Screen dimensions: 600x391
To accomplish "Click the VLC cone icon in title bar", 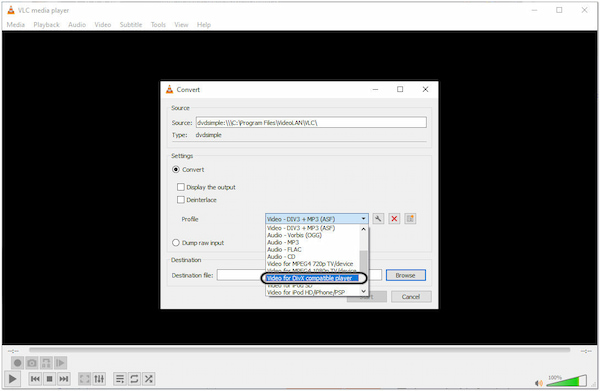I will [x=11, y=10].
